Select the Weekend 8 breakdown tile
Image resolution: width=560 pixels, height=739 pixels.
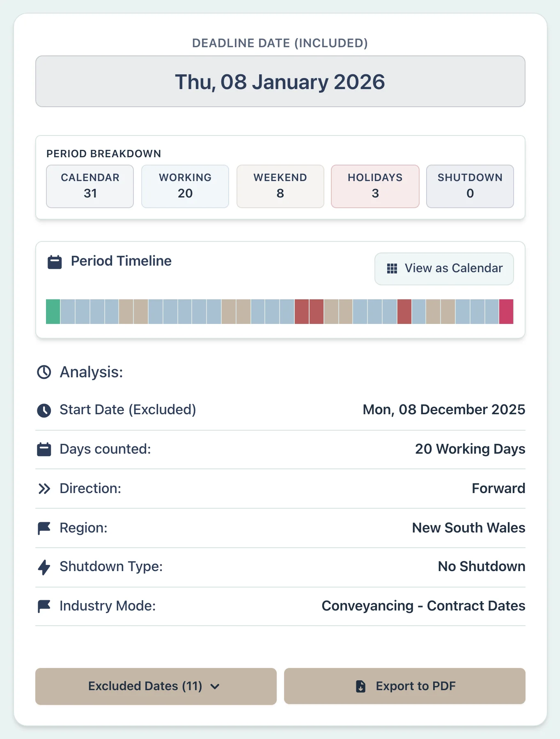point(280,186)
